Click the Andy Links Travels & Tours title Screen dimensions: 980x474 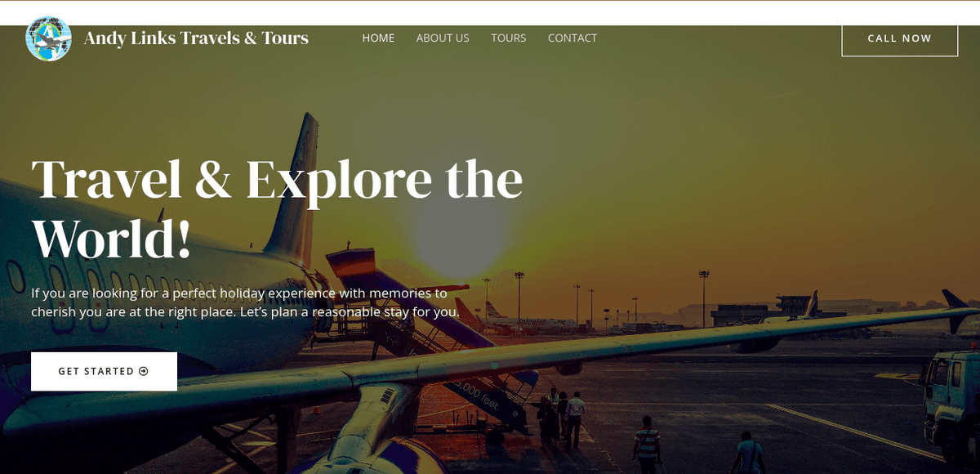pyautogui.click(x=196, y=38)
